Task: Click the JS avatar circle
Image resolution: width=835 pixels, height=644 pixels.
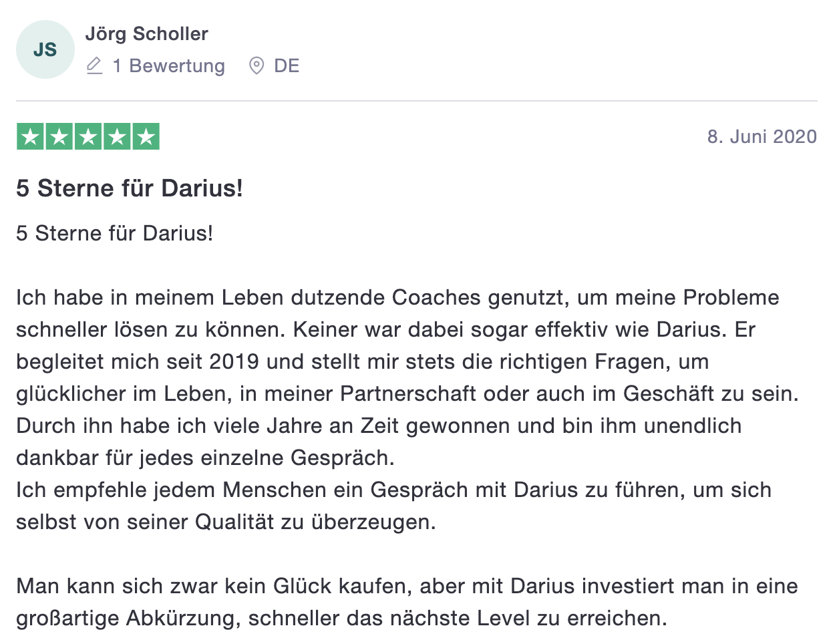Action: tap(45, 49)
